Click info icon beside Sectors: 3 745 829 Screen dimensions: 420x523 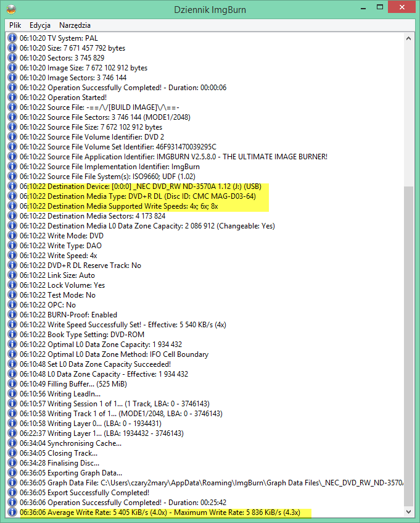[12, 57]
